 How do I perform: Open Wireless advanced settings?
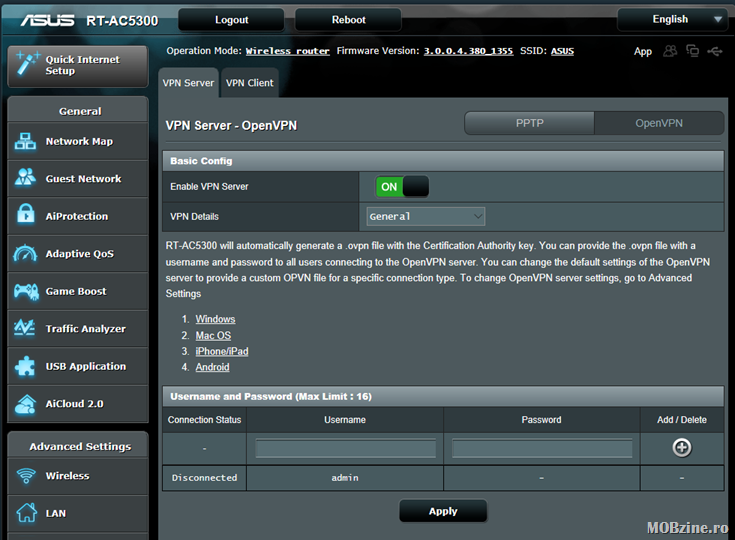(78, 476)
